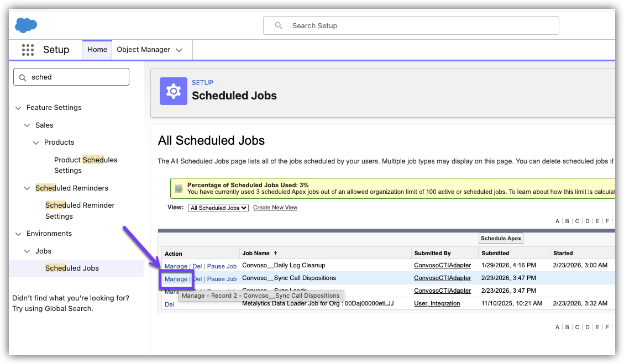Image resolution: width=624 pixels, height=364 pixels.
Task: Pause the Convoso Daily Log Cleanup job
Action: [222, 266]
